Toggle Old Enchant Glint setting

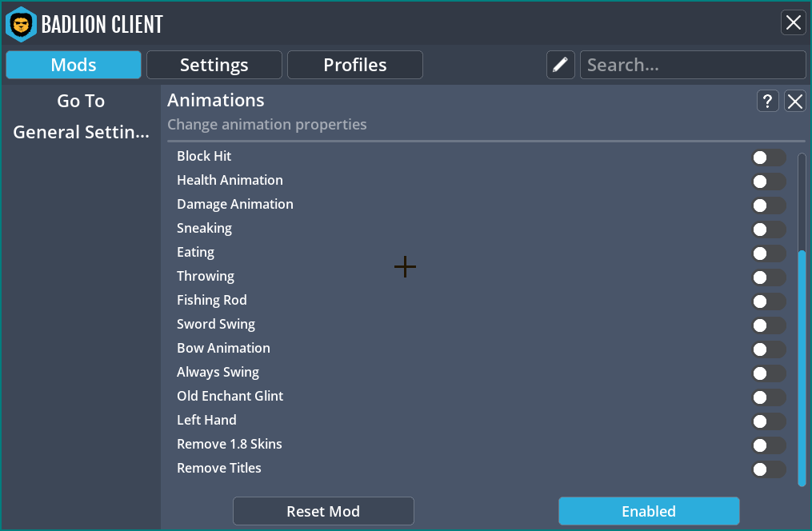point(768,397)
